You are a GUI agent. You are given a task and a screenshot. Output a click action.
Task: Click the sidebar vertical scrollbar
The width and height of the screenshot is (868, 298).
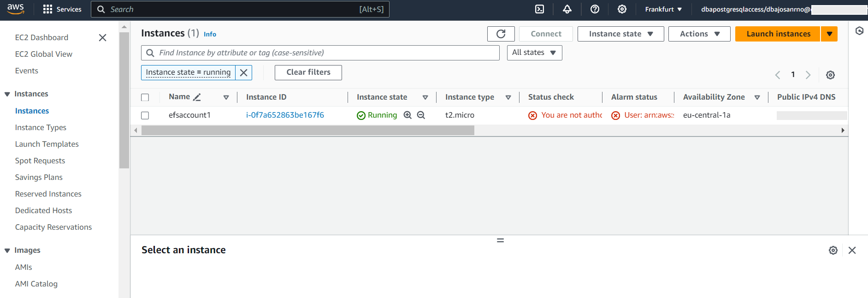pos(124,100)
